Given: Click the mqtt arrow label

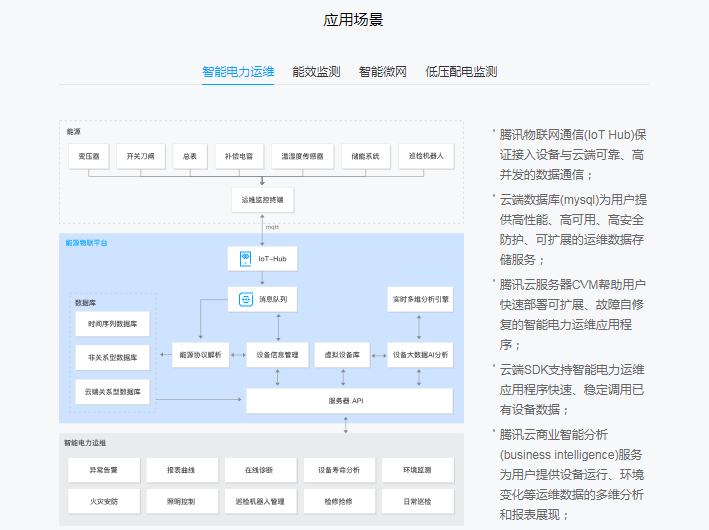Looking at the screenshot, I should (x=272, y=227).
